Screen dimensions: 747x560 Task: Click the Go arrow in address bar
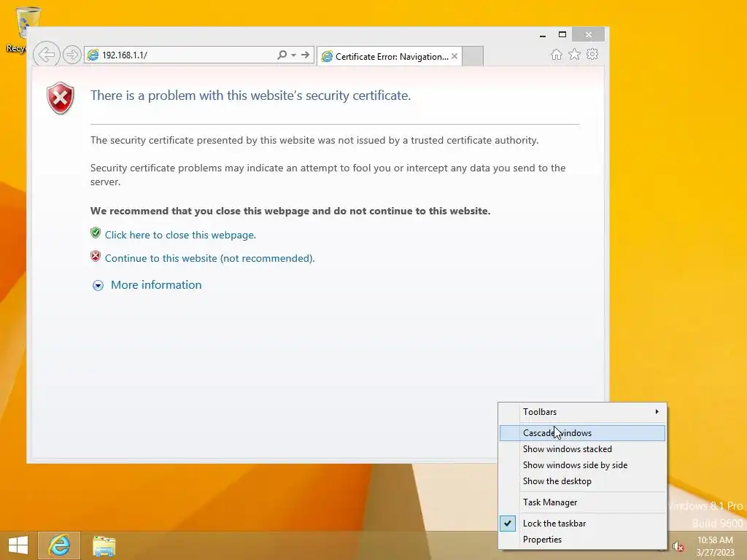click(x=306, y=55)
